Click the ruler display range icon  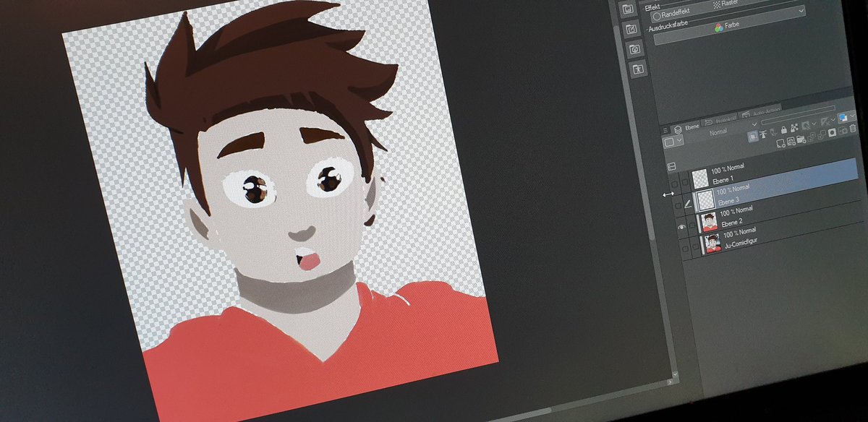(824, 121)
